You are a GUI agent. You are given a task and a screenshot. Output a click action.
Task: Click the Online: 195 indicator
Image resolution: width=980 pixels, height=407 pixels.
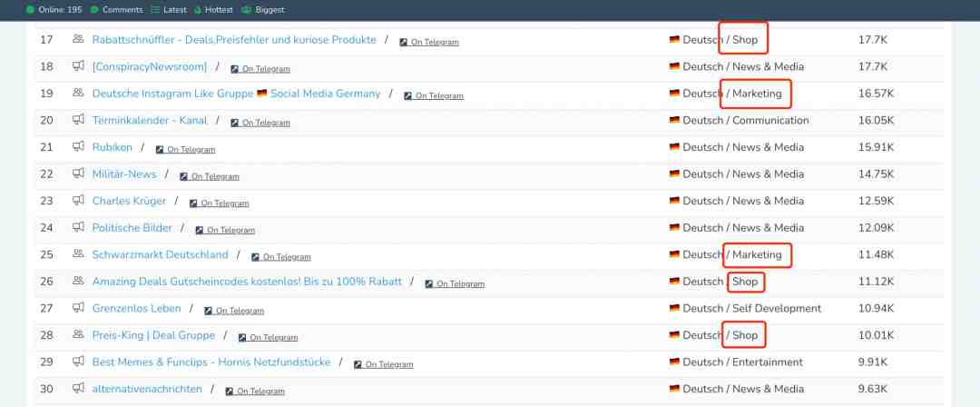pyautogui.click(x=54, y=10)
